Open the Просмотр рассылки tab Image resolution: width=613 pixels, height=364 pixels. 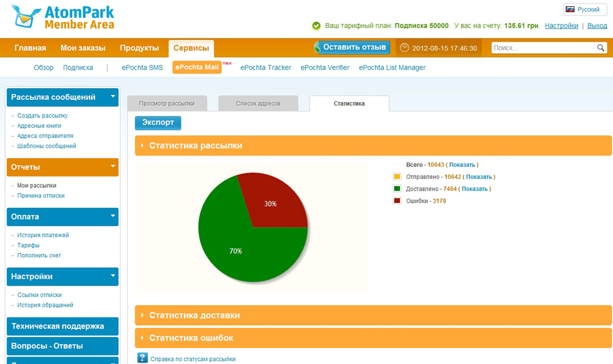(167, 104)
